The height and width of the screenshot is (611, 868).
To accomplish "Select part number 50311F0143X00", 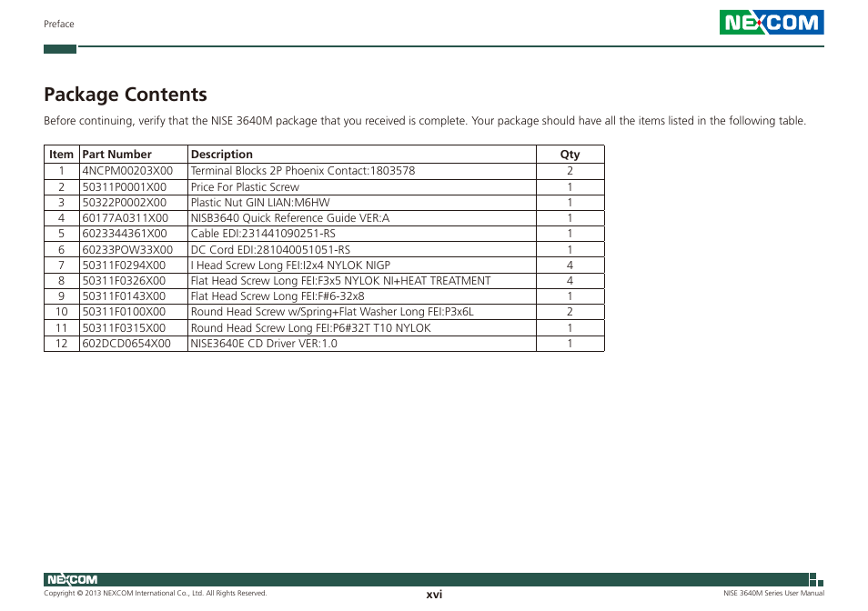I will click(124, 295).
